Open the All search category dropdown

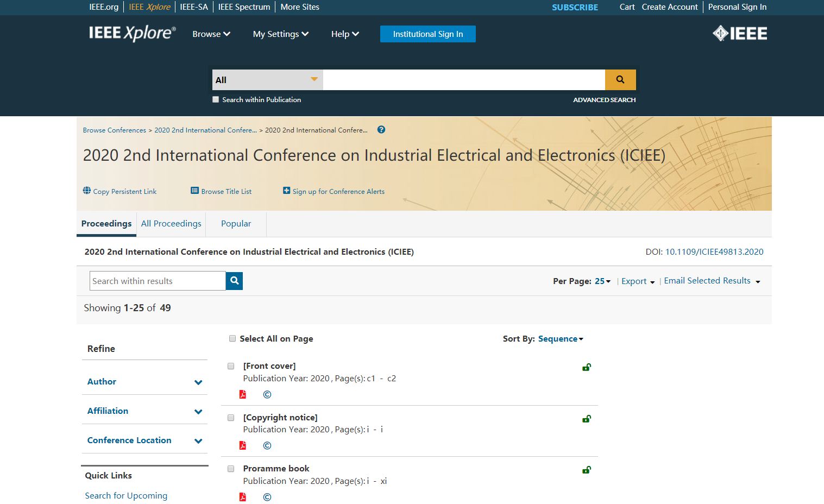click(267, 80)
